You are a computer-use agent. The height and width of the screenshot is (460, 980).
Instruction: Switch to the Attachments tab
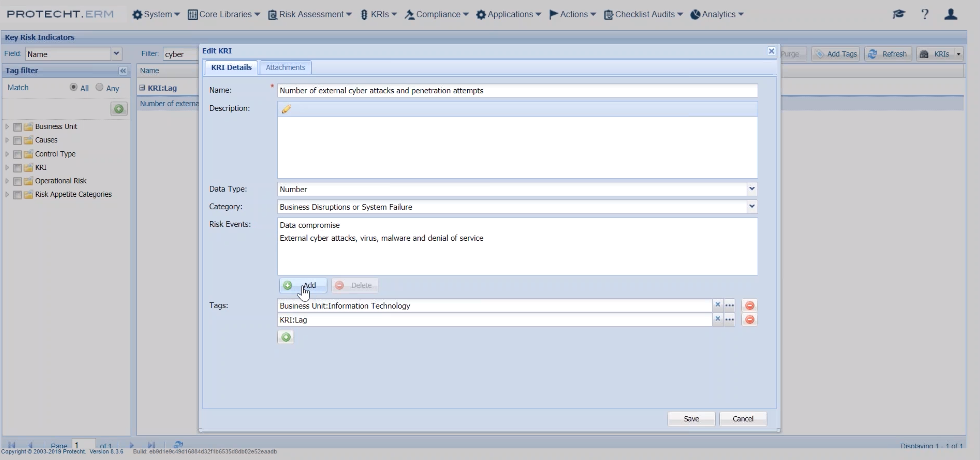285,67
